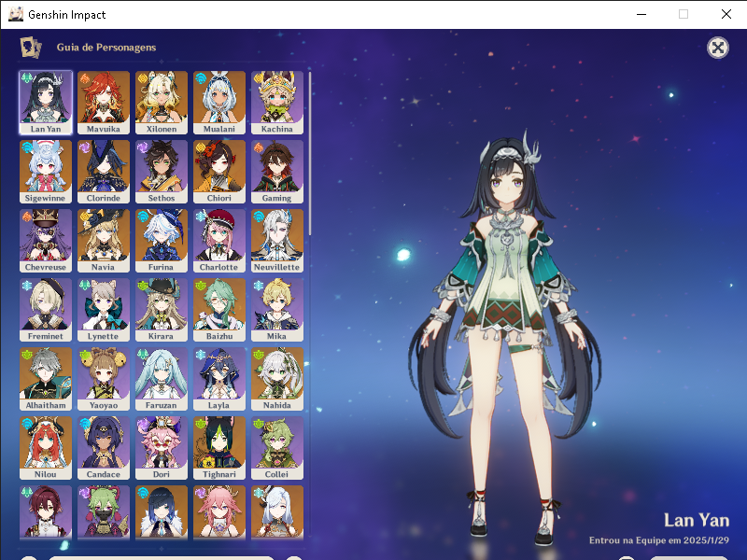Viewport: 747px width, 560px height.
Task: Select Furina character portrait
Action: point(162,240)
